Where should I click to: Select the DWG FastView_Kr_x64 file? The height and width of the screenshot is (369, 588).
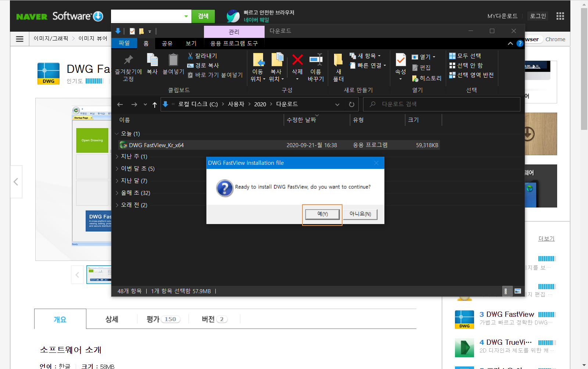pos(279,145)
